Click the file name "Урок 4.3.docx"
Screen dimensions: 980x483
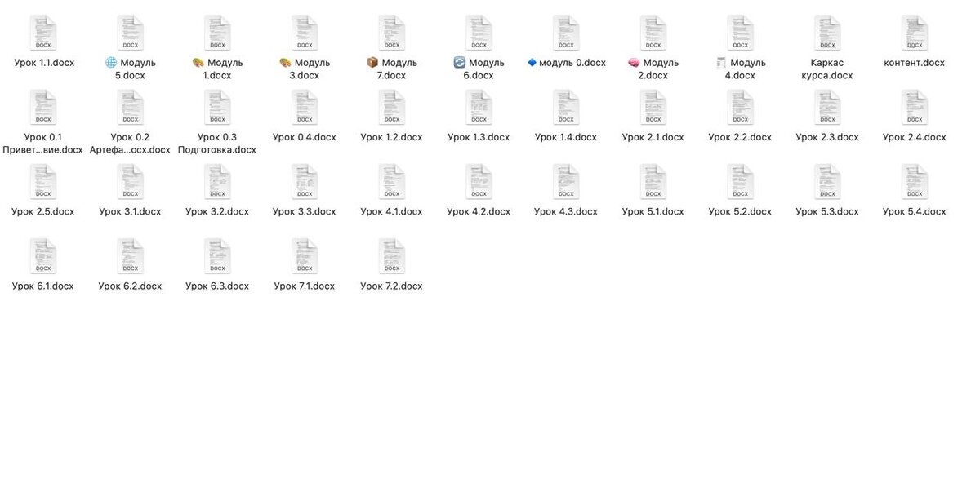pos(566,212)
